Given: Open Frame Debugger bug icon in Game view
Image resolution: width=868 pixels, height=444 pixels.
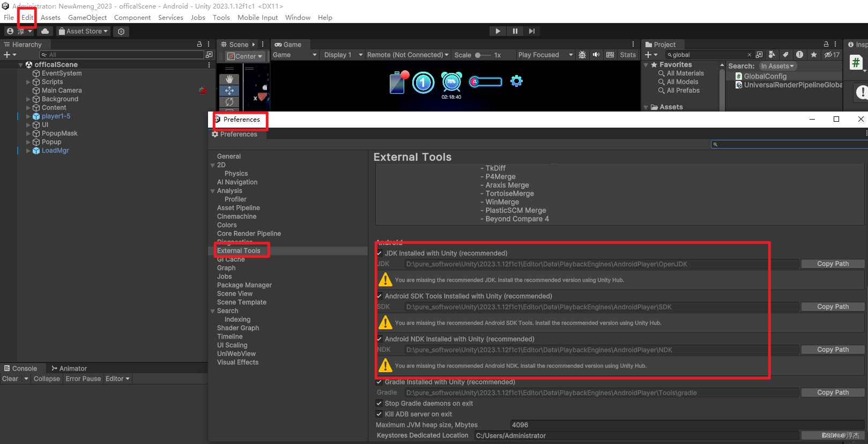Looking at the screenshot, I should (x=582, y=55).
